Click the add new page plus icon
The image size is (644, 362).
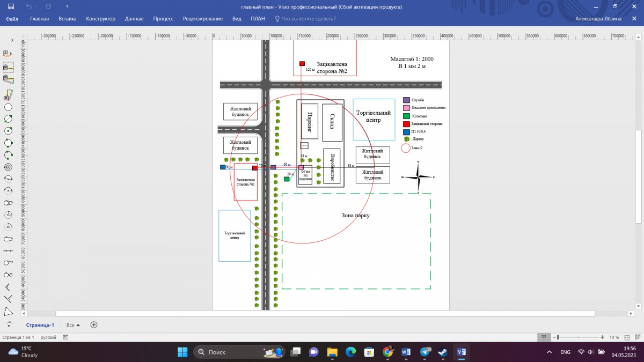click(x=94, y=325)
